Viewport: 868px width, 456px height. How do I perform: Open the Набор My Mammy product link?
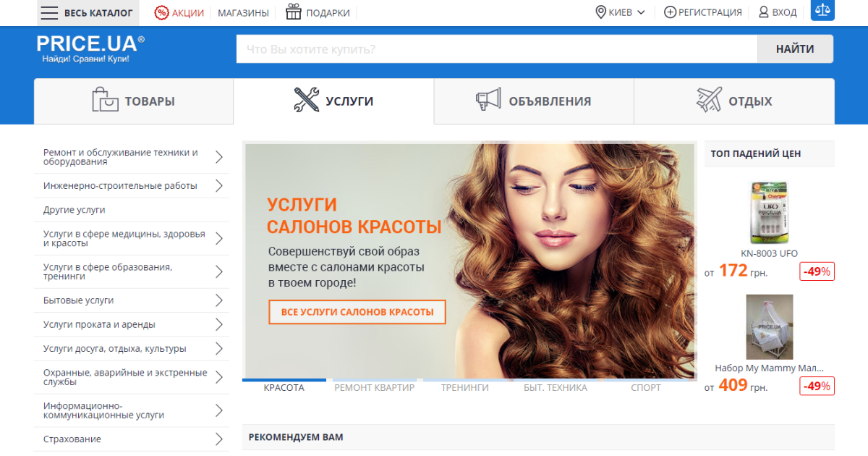(x=769, y=368)
